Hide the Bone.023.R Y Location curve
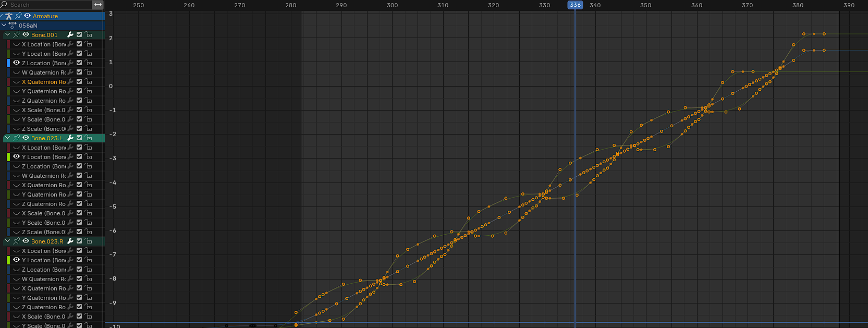Image resolution: width=868 pixels, height=328 pixels. (x=16, y=260)
